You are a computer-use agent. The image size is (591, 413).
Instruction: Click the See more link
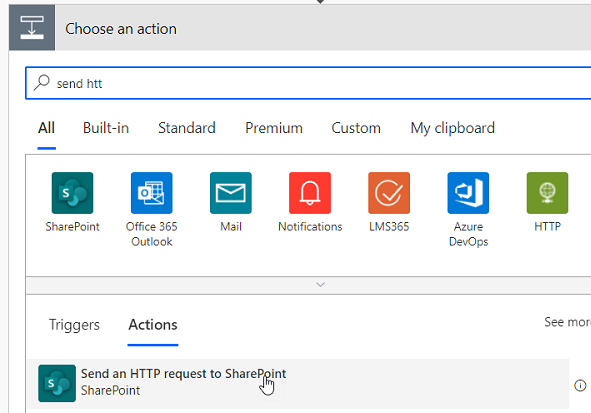click(x=567, y=322)
